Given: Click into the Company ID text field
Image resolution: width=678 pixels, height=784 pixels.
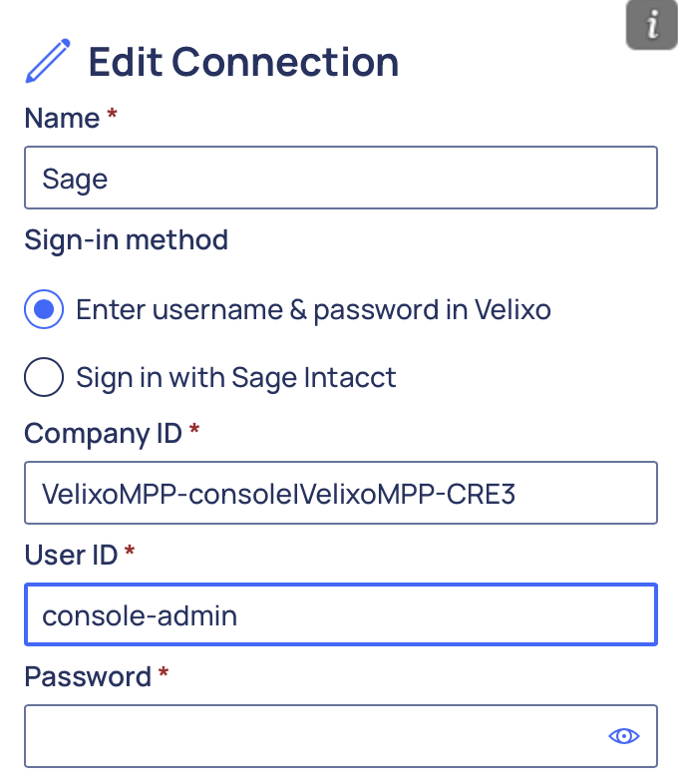Looking at the screenshot, I should (x=340, y=493).
